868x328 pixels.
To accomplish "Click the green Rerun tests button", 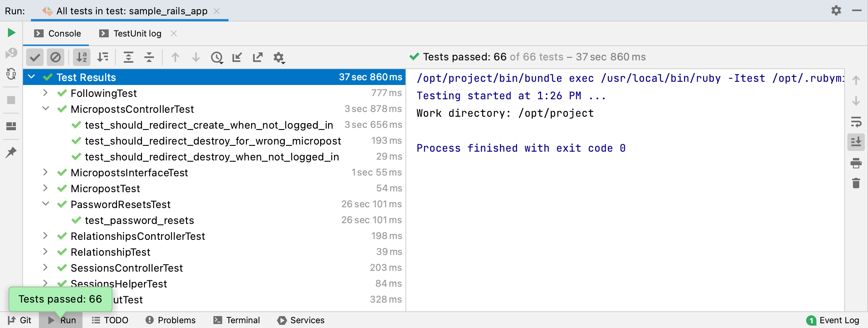I will click(12, 33).
